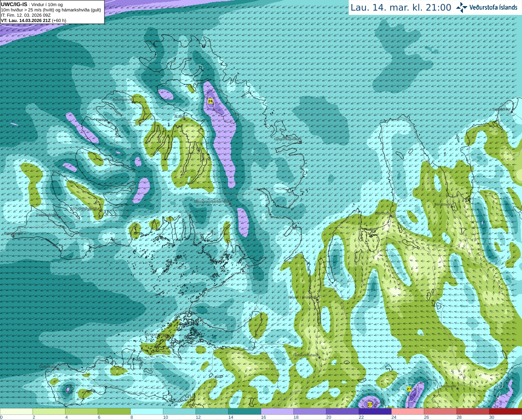Click the 16–18 m/s lavender legend swatch
This screenshot has width=522, height=420.
(277, 411)
